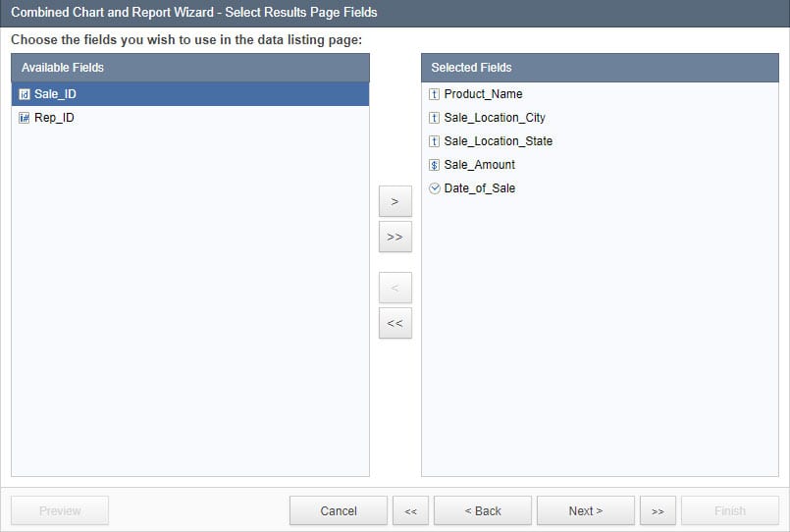Image resolution: width=790 pixels, height=532 pixels.
Task: Select Sale_ID in the Available Fields list
Action: click(55, 94)
